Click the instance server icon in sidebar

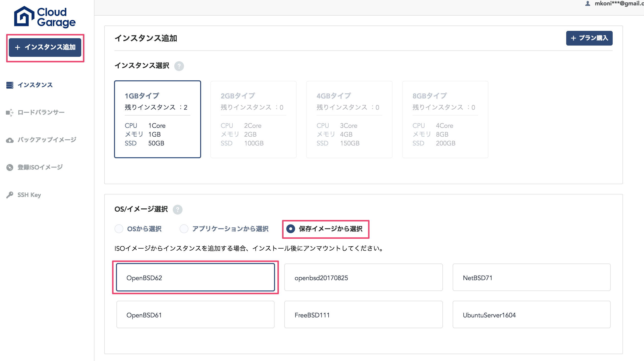coord(10,85)
